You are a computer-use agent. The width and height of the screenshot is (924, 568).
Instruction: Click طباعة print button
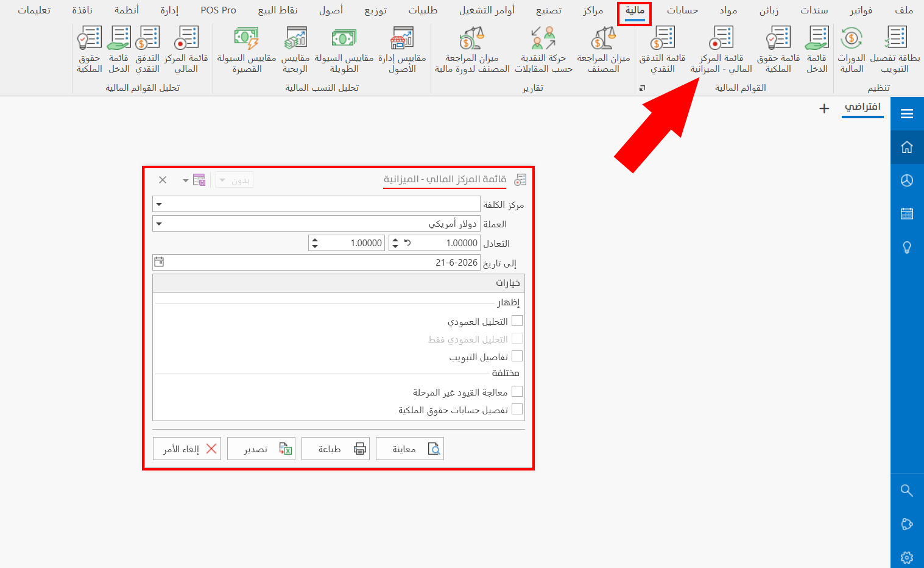coord(336,449)
